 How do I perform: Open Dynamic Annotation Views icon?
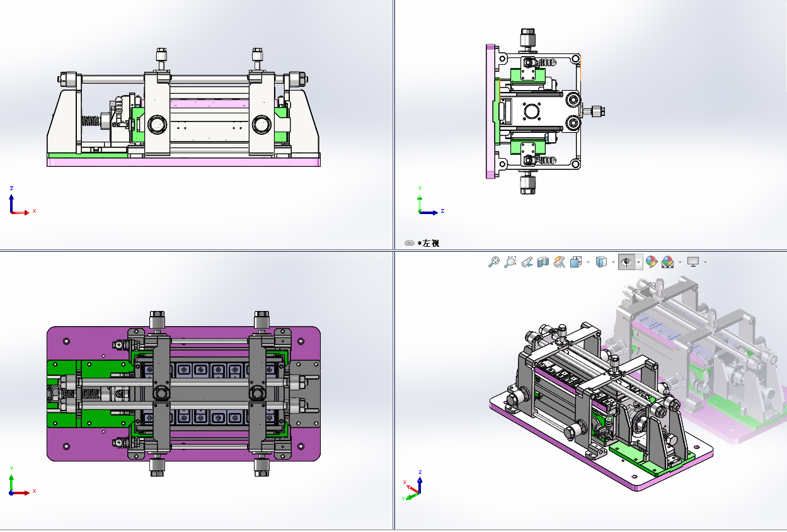pyautogui.click(x=560, y=262)
